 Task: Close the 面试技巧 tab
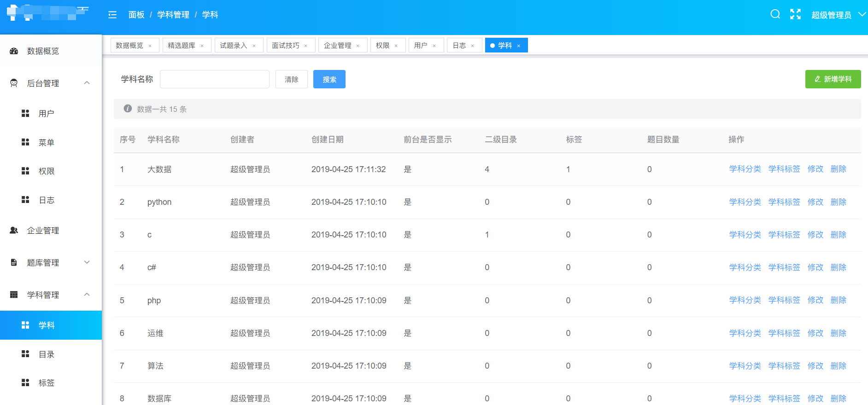point(306,46)
